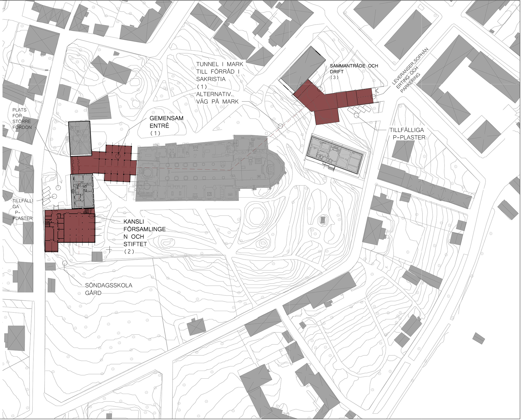
Task: Click the circle marker for söndagsskola gård
Action: pos(64,263)
